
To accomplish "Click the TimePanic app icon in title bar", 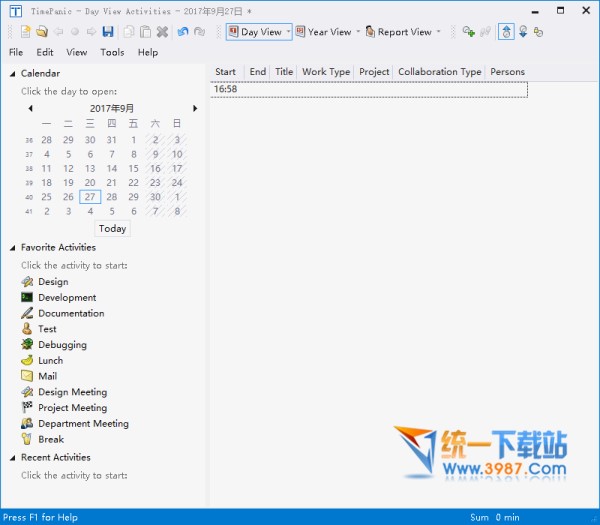I will tap(15, 11).
